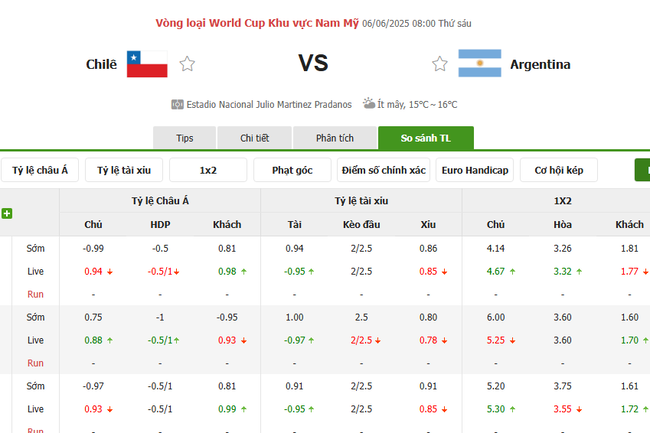Viewport: 650px width, 433px height.
Task: Favorite Chile with the star icon
Action: 187,64
